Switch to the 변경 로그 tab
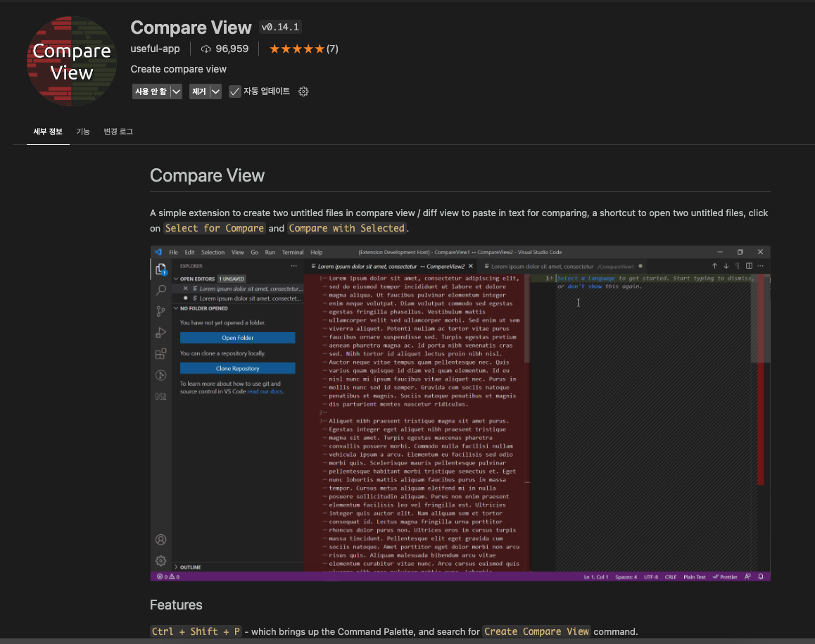 pos(118,132)
